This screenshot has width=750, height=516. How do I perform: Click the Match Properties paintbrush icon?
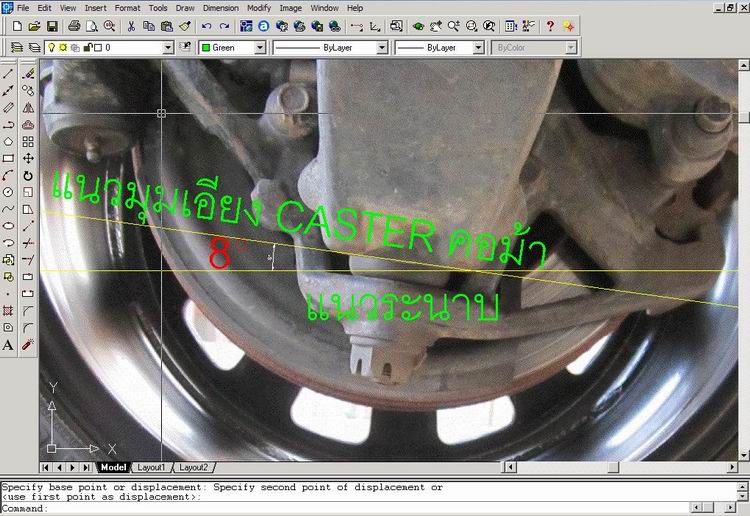tap(184, 26)
